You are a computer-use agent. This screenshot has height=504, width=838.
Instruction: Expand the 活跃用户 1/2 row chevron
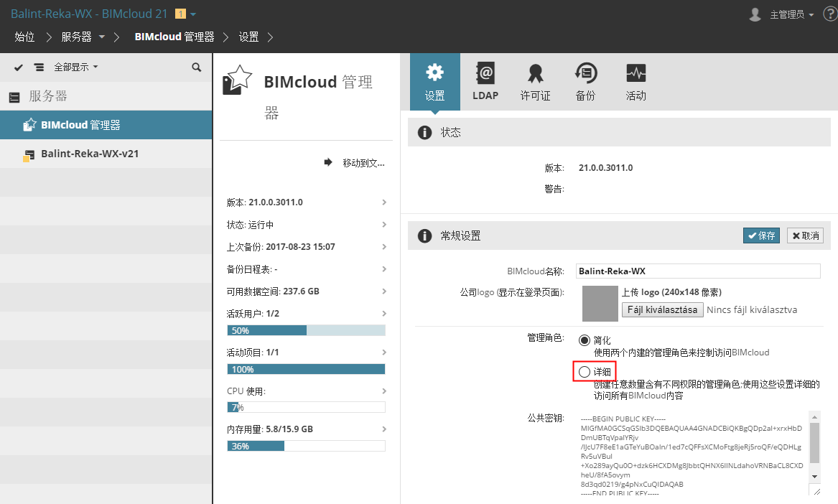pos(384,313)
